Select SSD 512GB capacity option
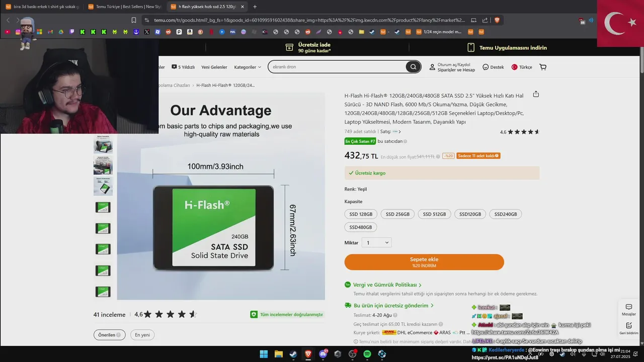This screenshot has height=362, width=644. point(434,214)
